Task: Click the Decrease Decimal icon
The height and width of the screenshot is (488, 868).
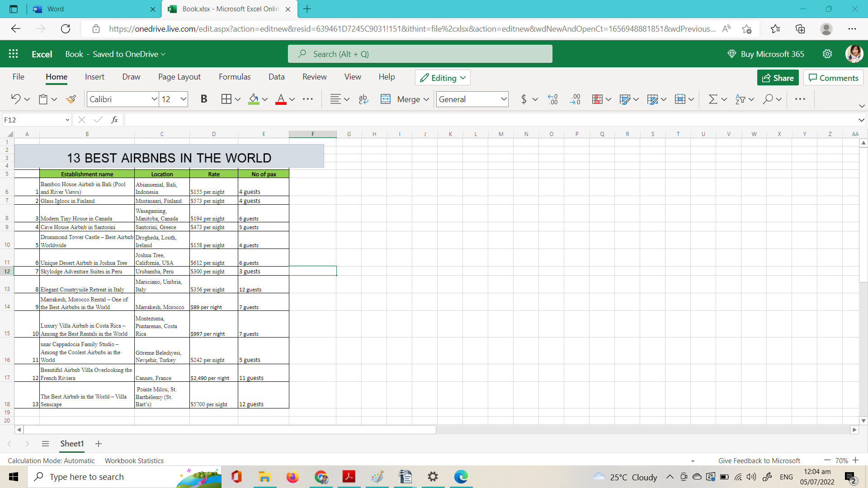Action: (575, 99)
